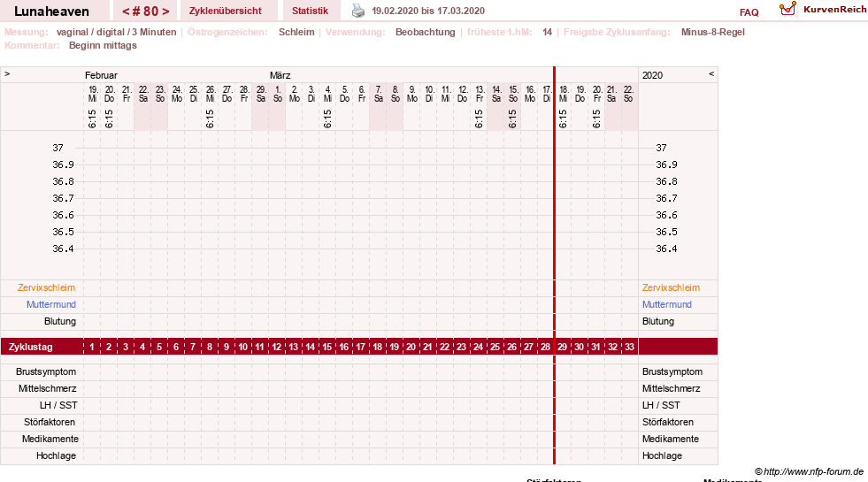868x482 pixels.
Task: Open the Statistik tab
Action: tap(310, 11)
